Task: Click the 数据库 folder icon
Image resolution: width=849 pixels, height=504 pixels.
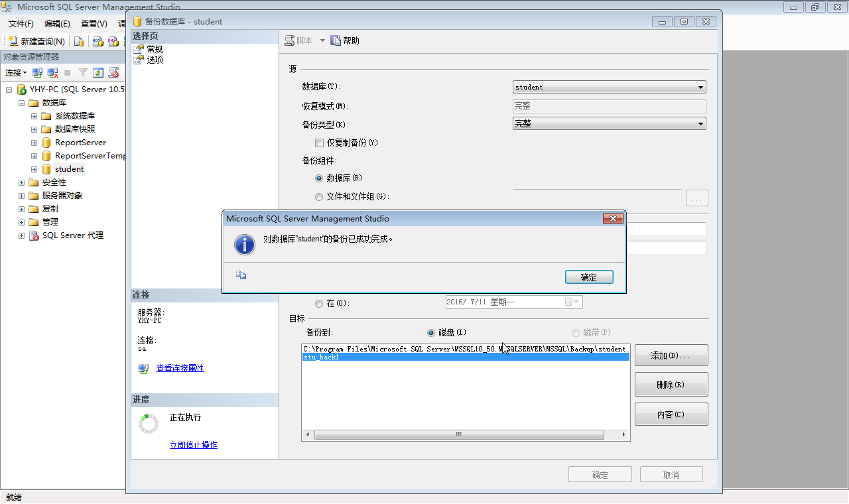Action: click(34, 103)
